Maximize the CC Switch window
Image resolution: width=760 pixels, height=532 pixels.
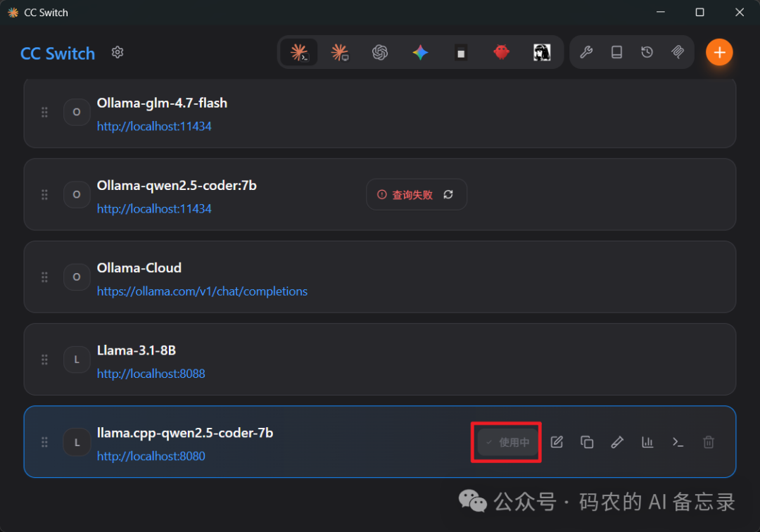click(700, 12)
